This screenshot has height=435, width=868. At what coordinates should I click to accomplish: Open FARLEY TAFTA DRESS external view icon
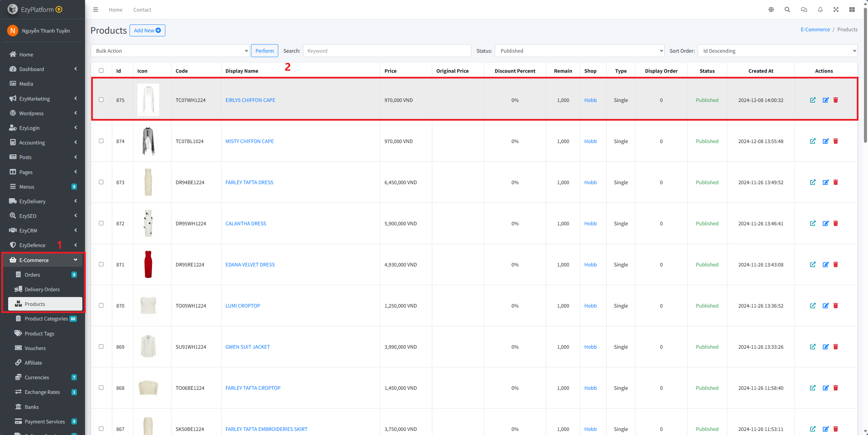pyautogui.click(x=813, y=182)
